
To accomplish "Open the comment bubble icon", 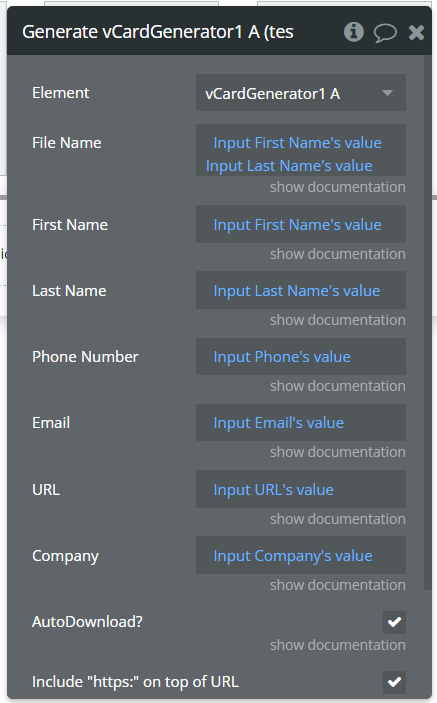I will 385,33.
